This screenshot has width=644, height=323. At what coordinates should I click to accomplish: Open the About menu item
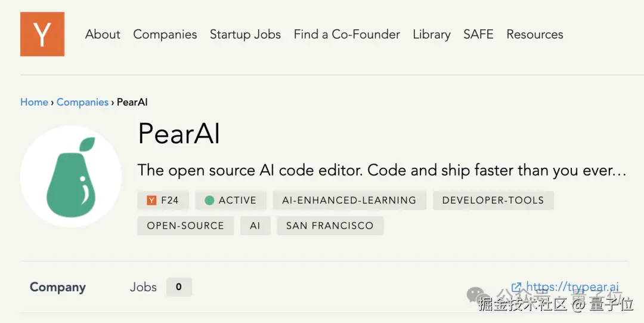[x=103, y=35]
